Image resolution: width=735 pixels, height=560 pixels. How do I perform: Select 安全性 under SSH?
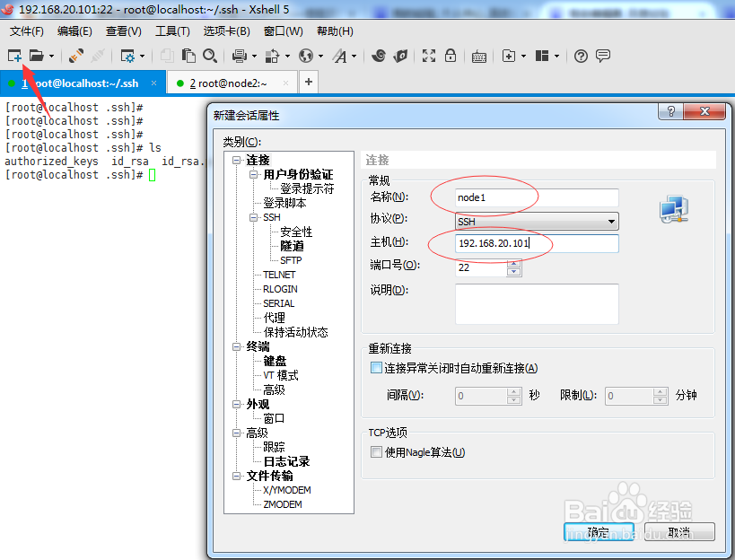click(x=296, y=232)
